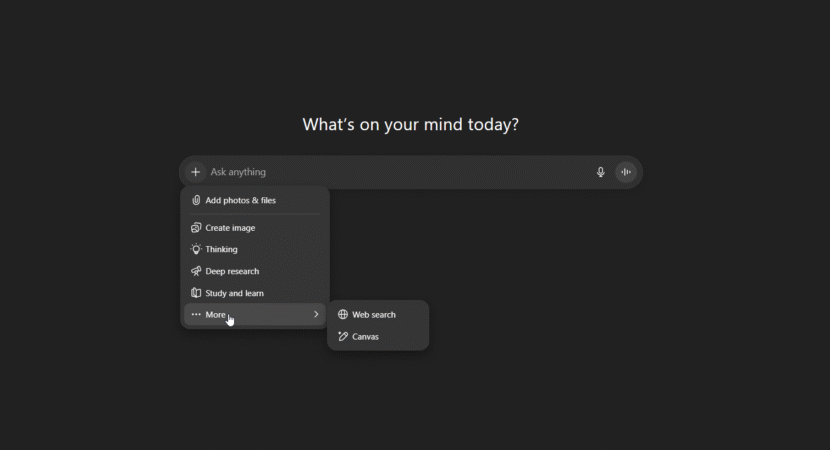This screenshot has width=830, height=450.
Task: Pick "Deep research" from the tools menu
Action: coord(232,271)
